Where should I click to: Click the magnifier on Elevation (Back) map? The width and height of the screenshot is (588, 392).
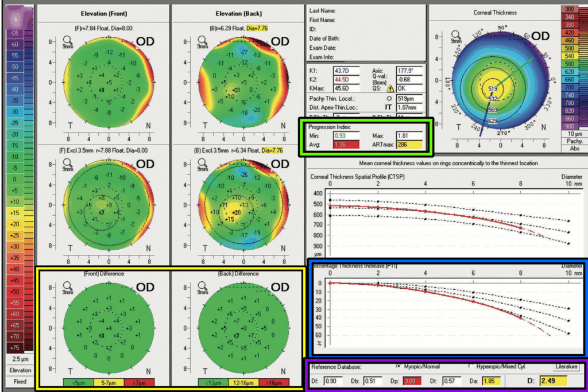(201, 40)
